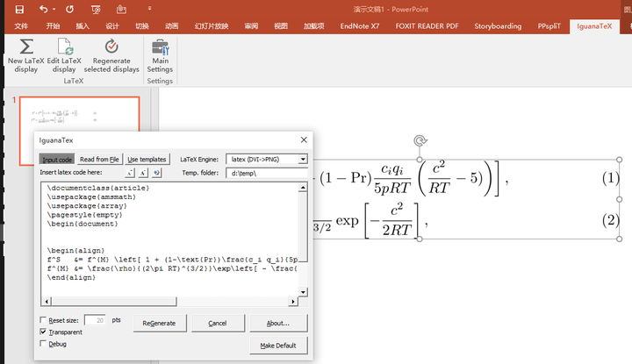Click the code area scroll-left arrow
The height and width of the screenshot is (364, 632).
pos(47,302)
